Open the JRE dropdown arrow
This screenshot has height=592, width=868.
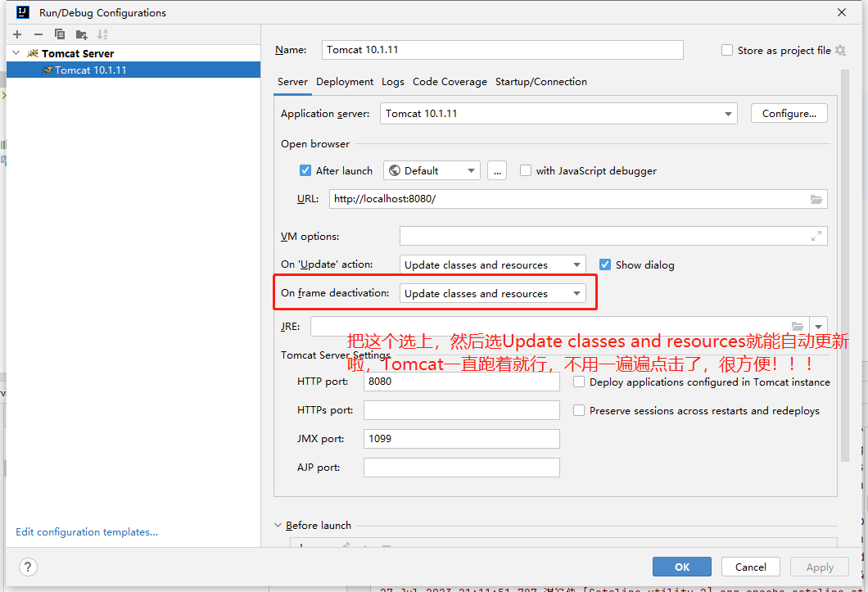818,327
